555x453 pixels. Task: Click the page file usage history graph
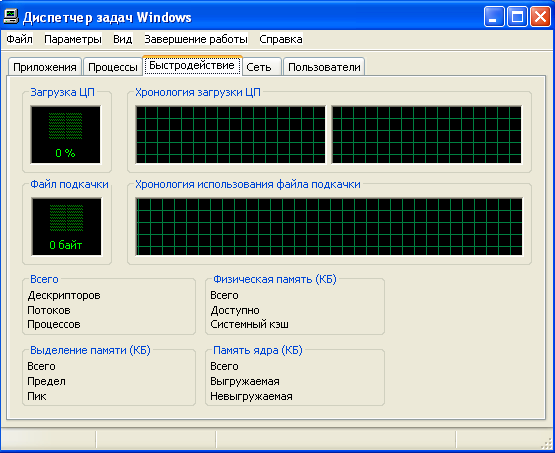329,226
